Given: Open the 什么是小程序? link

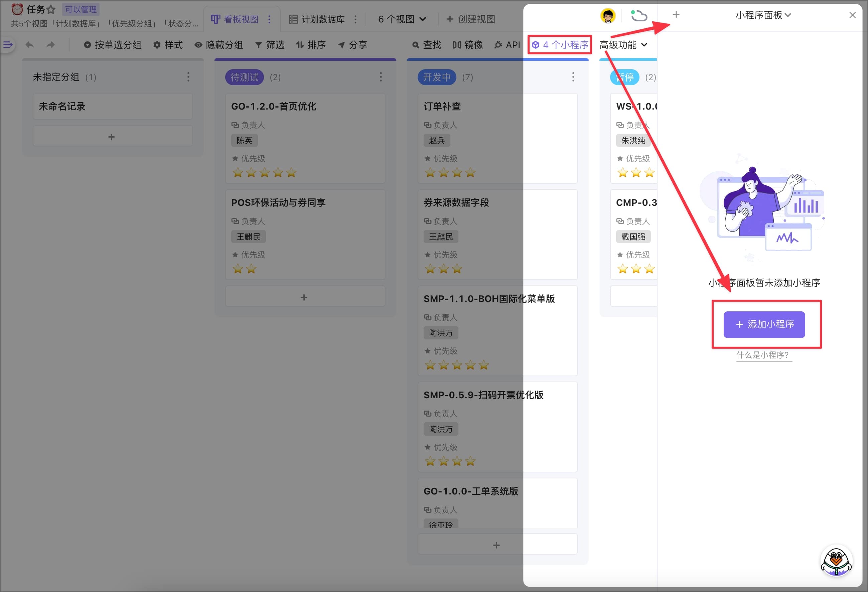Looking at the screenshot, I should coord(762,355).
